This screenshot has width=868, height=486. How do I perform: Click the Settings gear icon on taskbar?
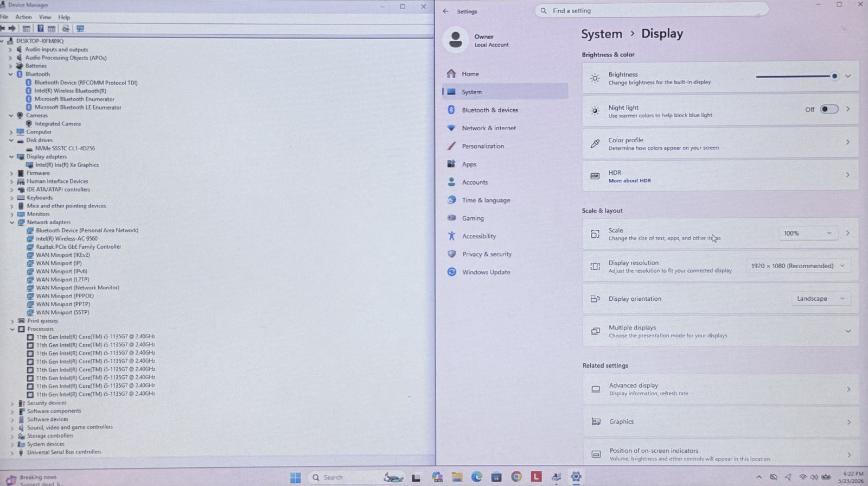click(x=576, y=477)
